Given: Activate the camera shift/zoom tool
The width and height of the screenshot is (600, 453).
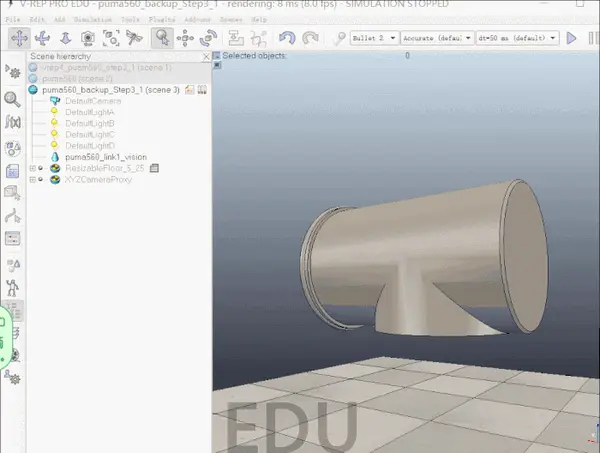Looking at the screenshot, I should 65,38.
